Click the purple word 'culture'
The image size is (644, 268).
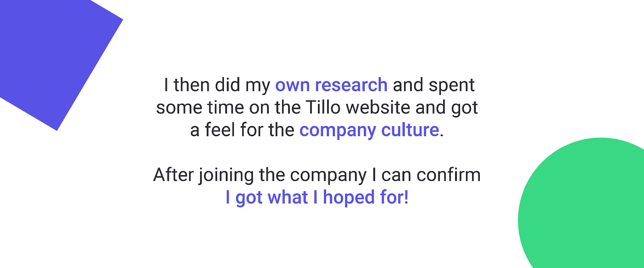(410, 130)
